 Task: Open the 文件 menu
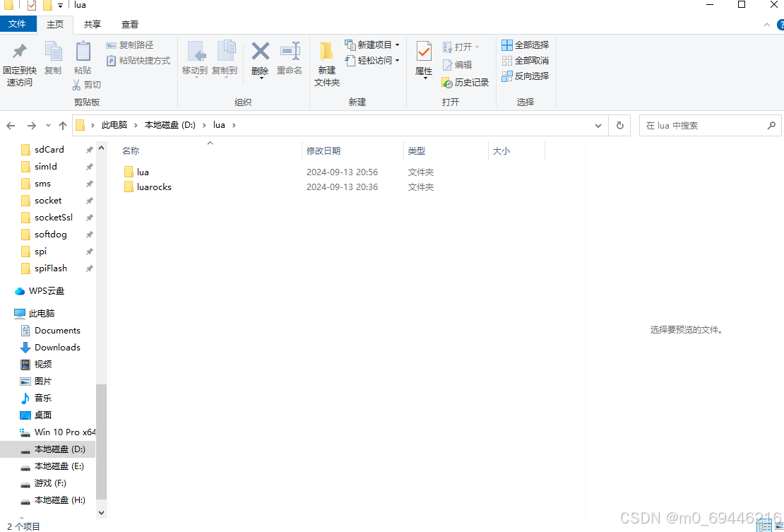point(18,23)
